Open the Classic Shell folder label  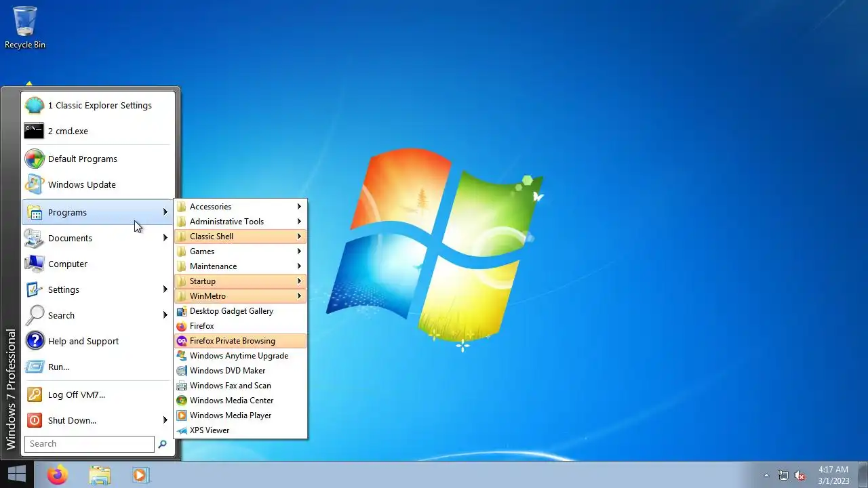click(x=212, y=237)
